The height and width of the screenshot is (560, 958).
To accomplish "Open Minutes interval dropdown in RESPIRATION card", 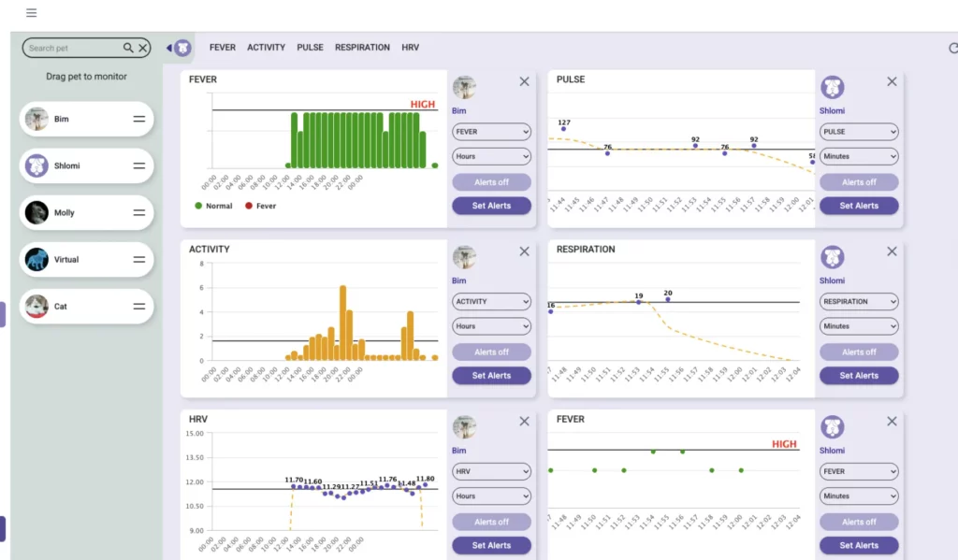I will [859, 326].
